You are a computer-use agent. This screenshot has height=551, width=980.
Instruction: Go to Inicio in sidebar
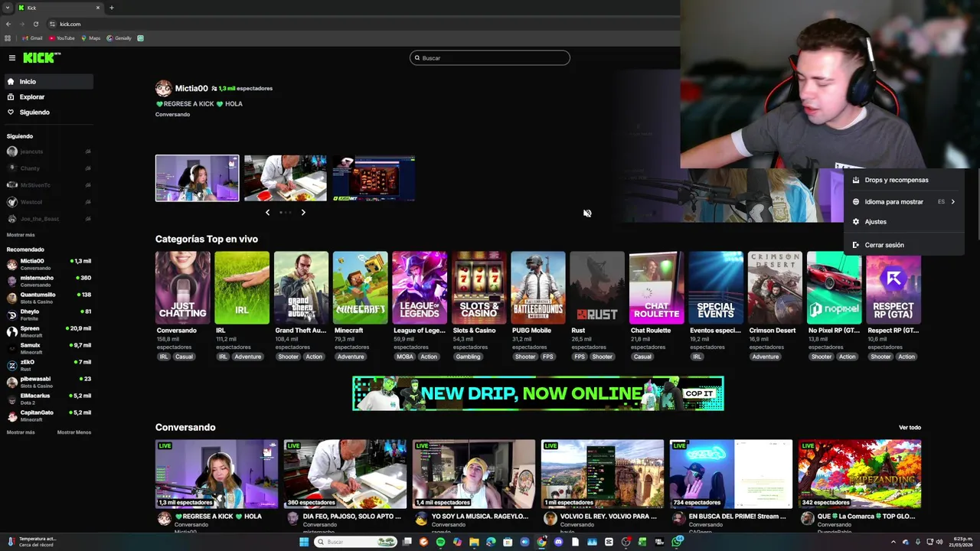[x=47, y=81]
